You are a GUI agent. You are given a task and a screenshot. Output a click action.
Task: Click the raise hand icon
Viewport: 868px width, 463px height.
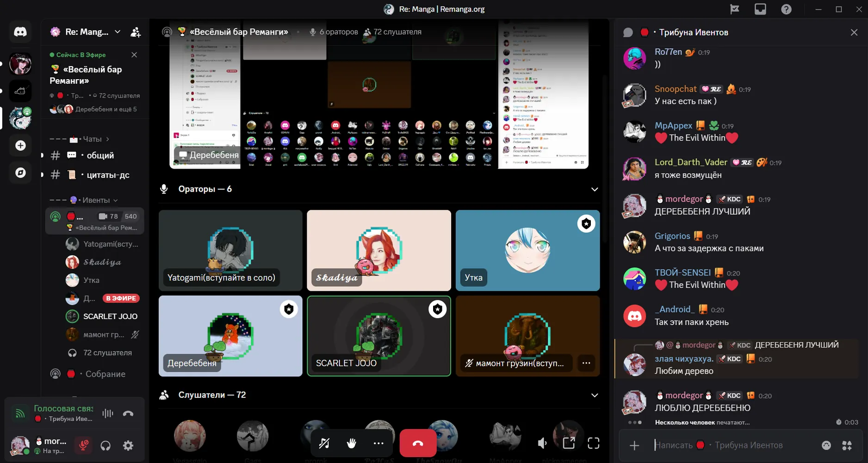click(352, 443)
